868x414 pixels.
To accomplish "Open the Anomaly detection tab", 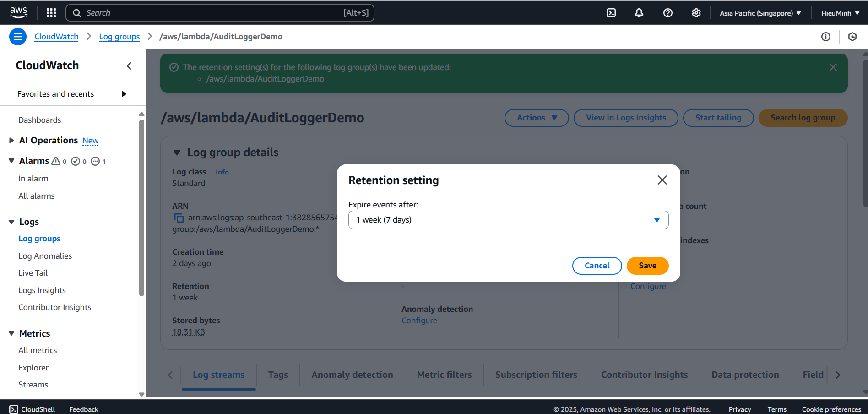I will tap(352, 375).
